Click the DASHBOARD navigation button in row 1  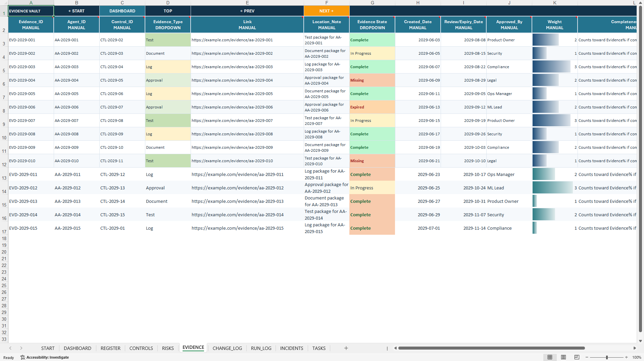pos(122,11)
